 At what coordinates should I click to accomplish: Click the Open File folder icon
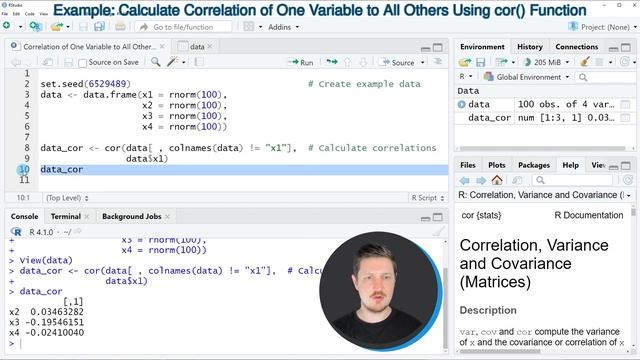tap(57, 27)
